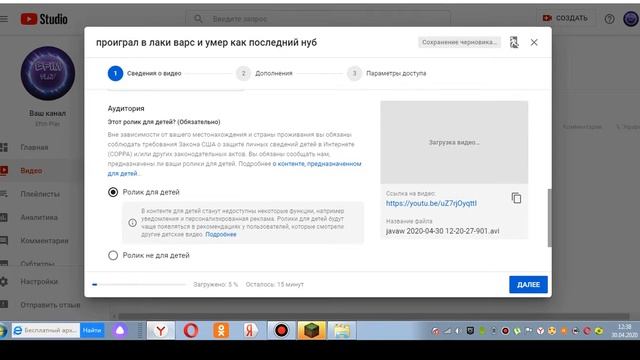
Task: Click the dialog vertical scrollbar
Action: pyautogui.click(x=549, y=218)
